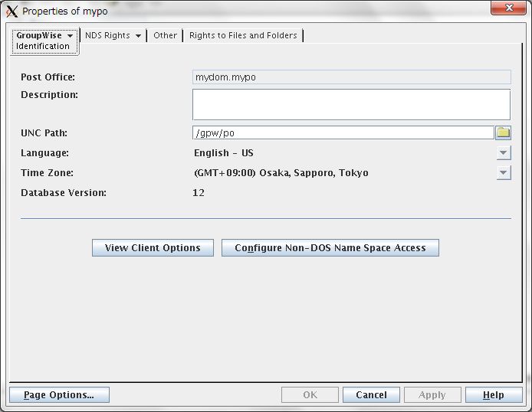Click the Cancel button

371,394
